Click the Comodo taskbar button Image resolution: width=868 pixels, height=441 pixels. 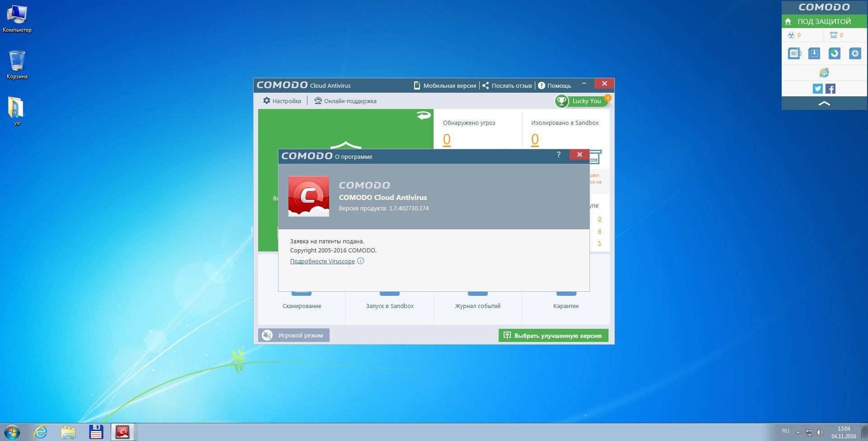click(123, 432)
